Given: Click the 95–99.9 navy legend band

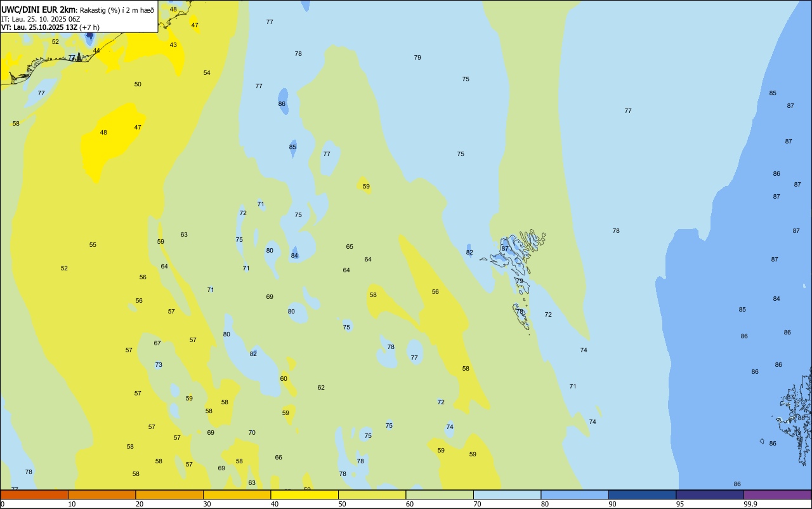Looking at the screenshot, I should 710,494.
